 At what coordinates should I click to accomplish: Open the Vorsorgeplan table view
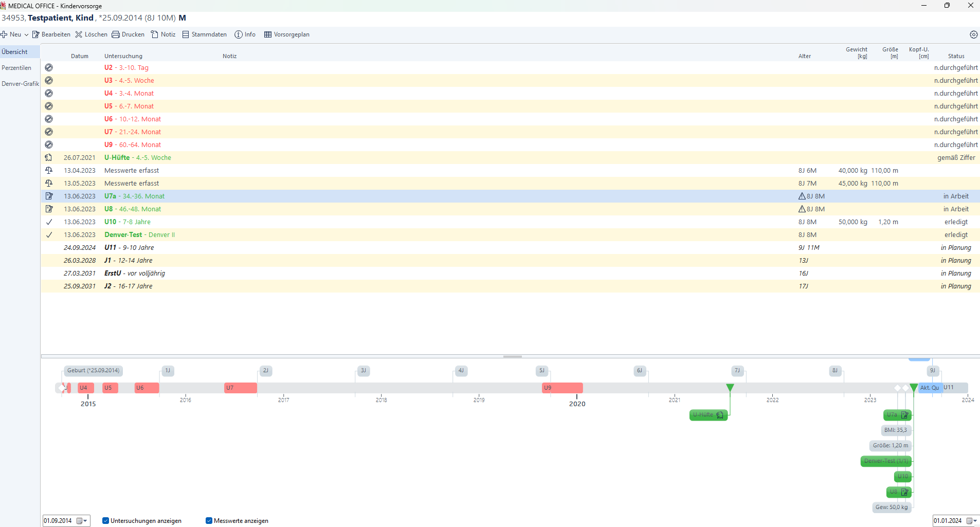click(286, 34)
